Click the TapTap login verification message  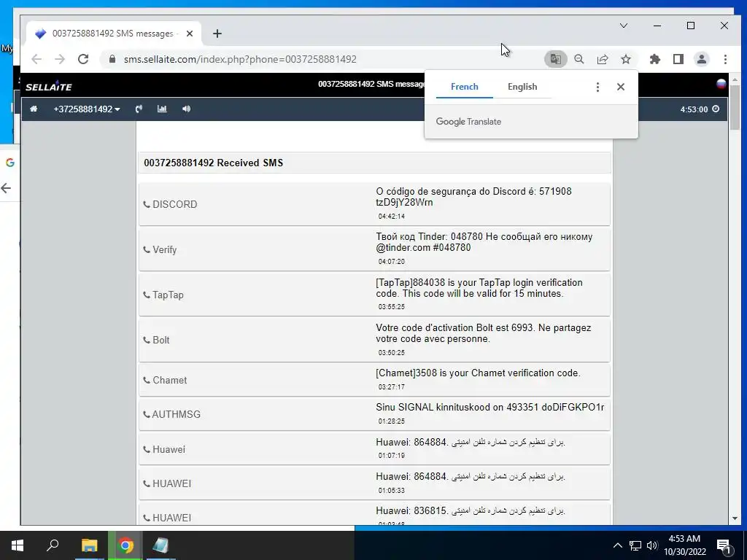(479, 287)
